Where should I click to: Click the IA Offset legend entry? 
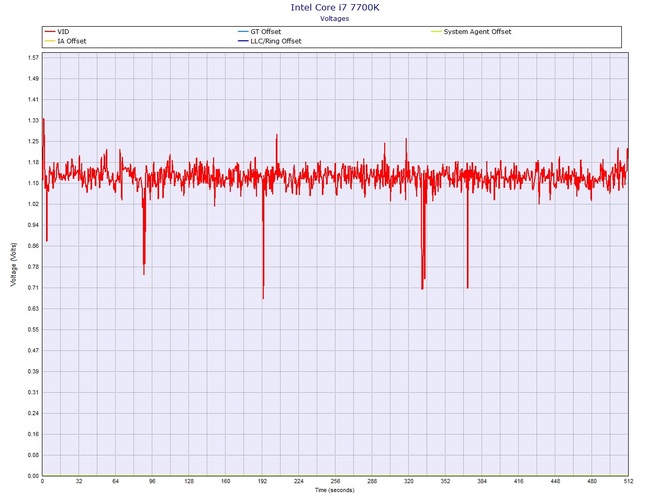66,41
